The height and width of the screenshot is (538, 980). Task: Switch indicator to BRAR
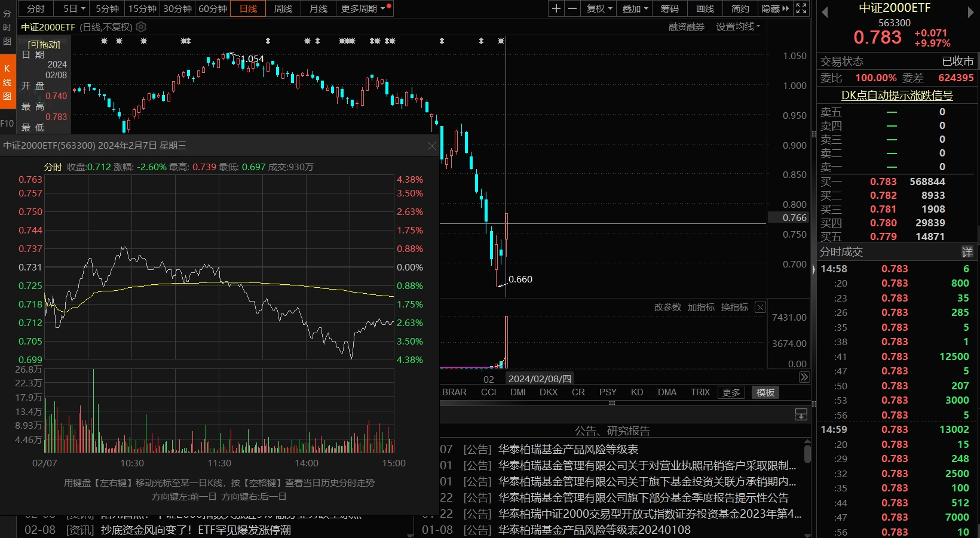click(x=454, y=392)
